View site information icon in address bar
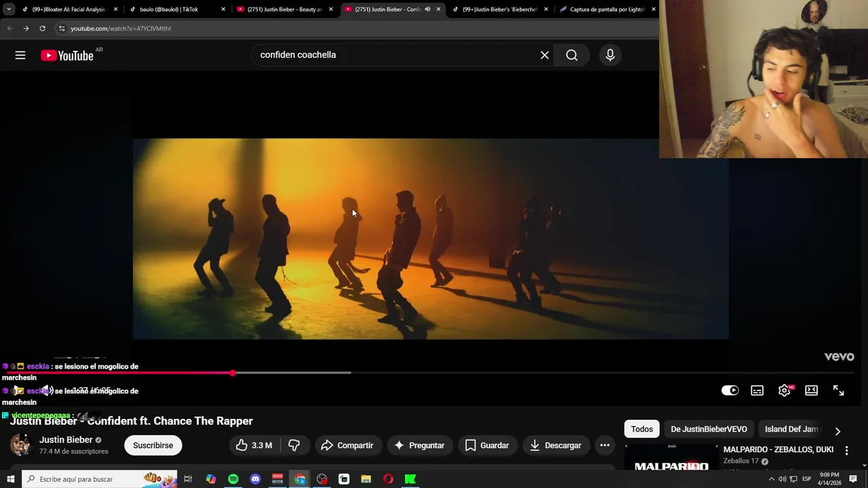 [61, 28]
